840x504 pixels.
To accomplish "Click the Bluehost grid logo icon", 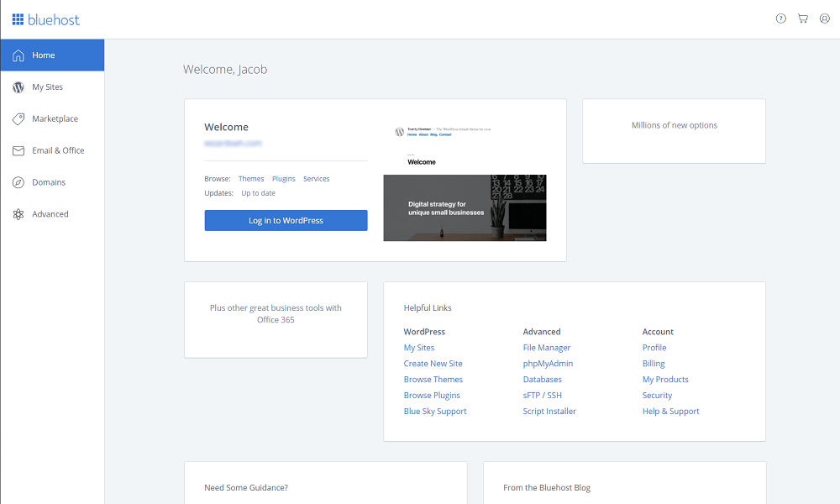I will click(x=18, y=20).
